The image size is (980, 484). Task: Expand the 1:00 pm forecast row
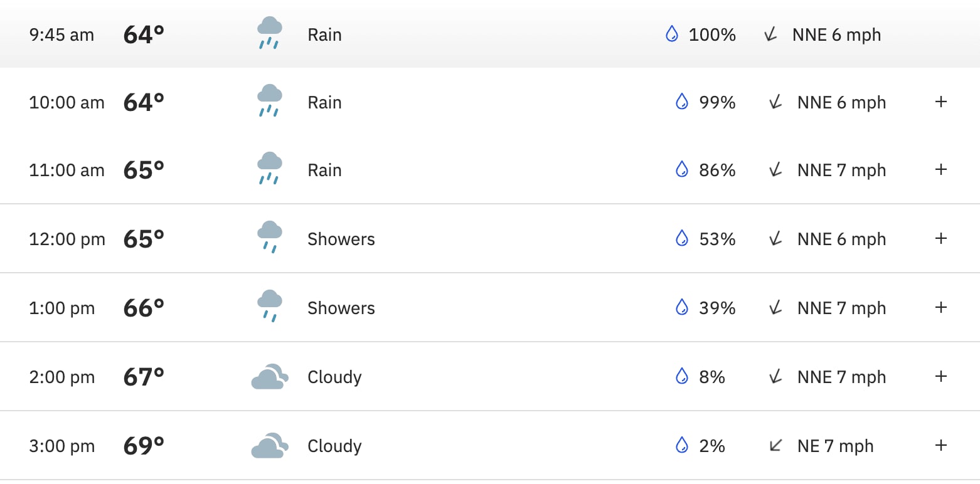[940, 307]
